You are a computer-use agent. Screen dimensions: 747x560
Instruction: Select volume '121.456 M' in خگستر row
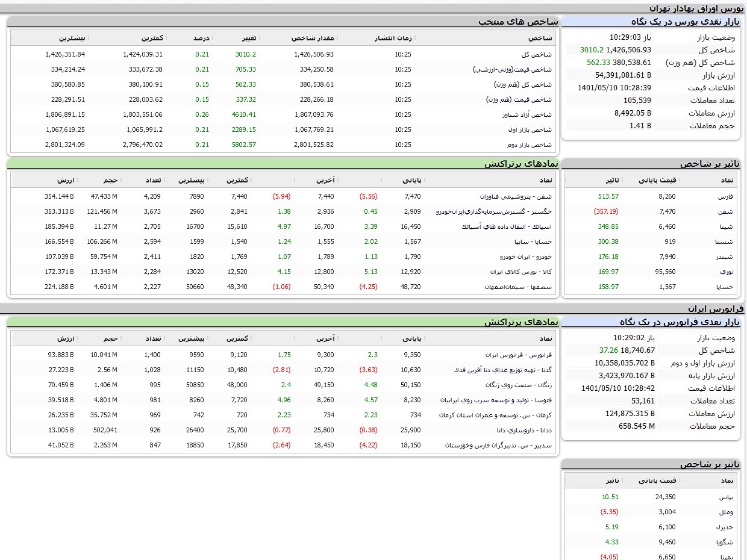[102, 211]
